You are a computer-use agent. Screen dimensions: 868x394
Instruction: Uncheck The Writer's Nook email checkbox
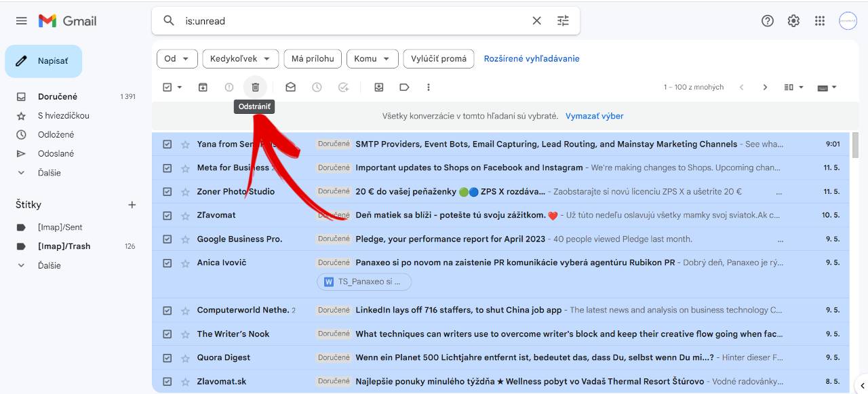click(167, 334)
